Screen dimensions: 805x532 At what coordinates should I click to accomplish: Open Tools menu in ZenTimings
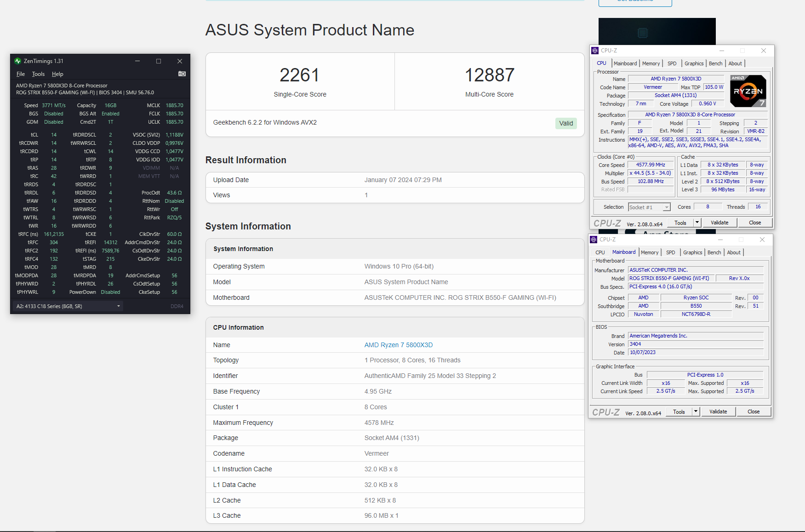point(38,74)
